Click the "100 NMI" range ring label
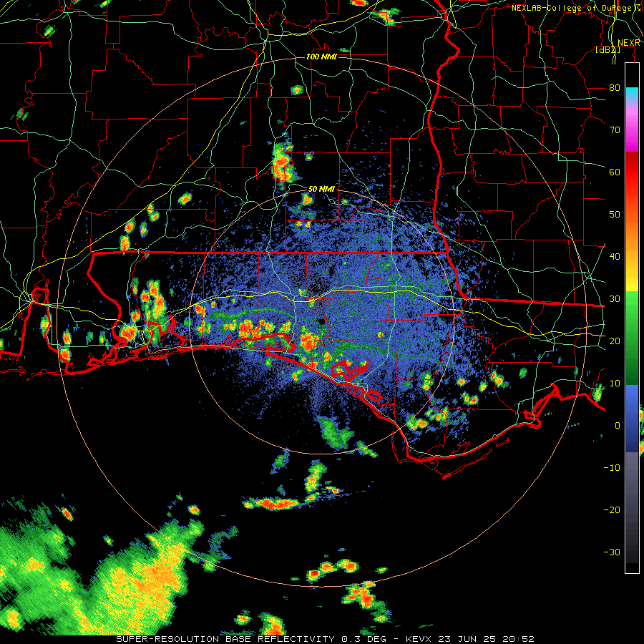 pyautogui.click(x=321, y=57)
